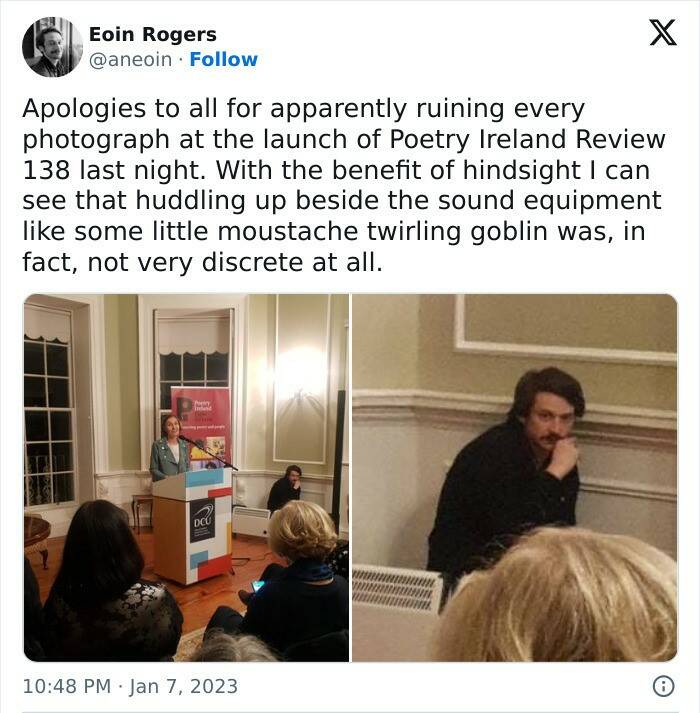Open Eoin Rogers' profile picture

(x=53, y=46)
